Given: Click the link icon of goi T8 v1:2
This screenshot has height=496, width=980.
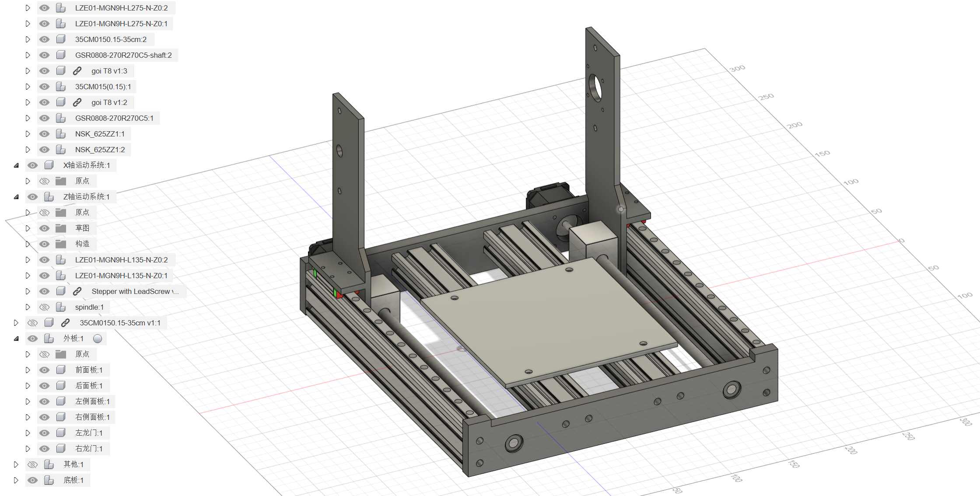Looking at the screenshot, I should point(77,102).
